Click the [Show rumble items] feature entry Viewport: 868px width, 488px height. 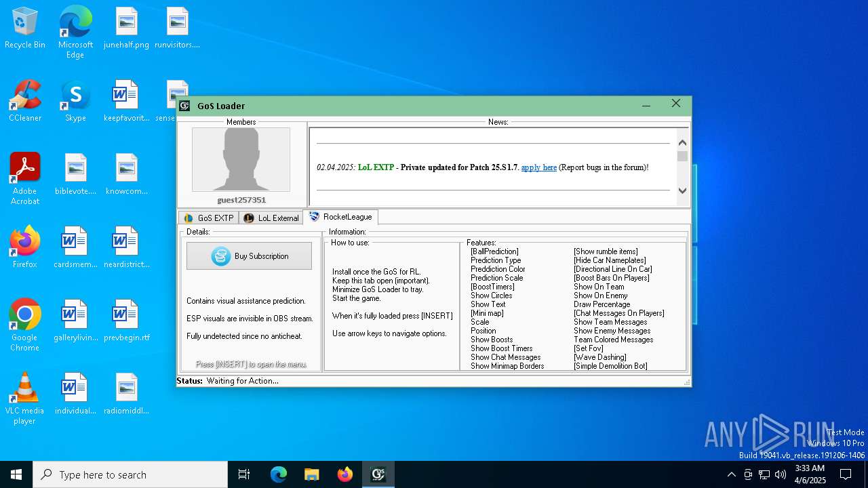click(606, 251)
